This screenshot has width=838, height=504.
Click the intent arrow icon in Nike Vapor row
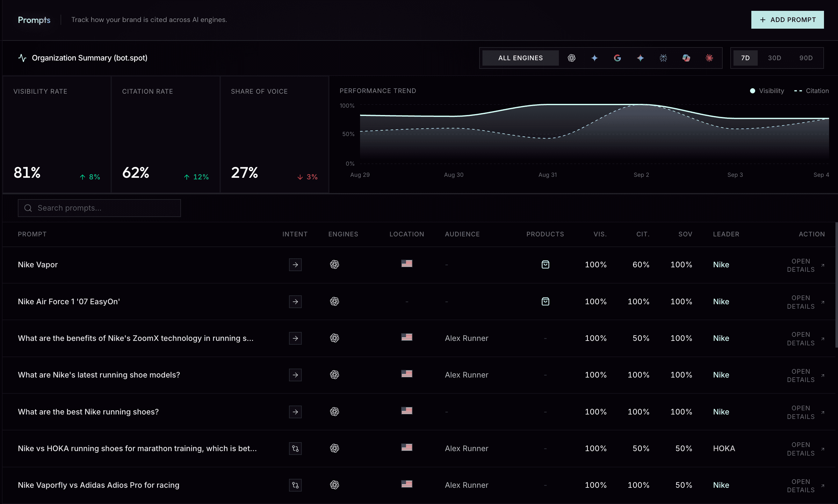pyautogui.click(x=295, y=264)
